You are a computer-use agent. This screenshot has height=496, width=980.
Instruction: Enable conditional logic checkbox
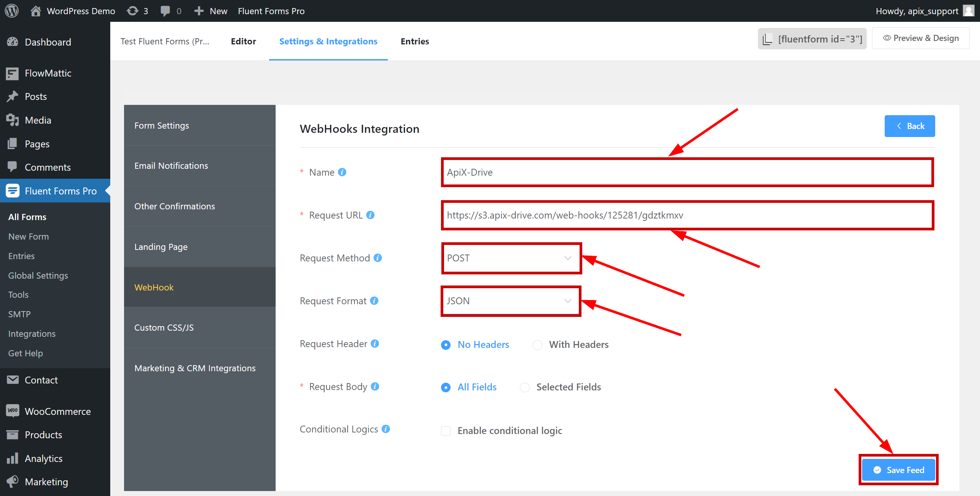click(446, 431)
